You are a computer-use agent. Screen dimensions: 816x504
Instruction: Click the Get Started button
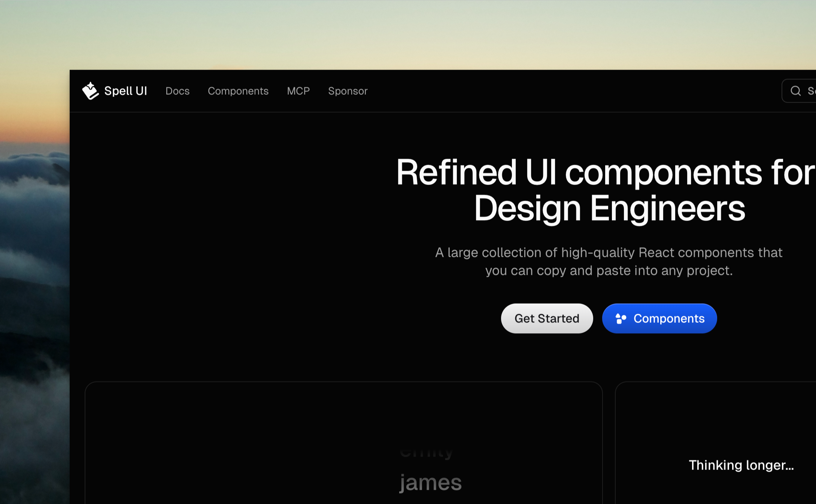[x=547, y=318]
